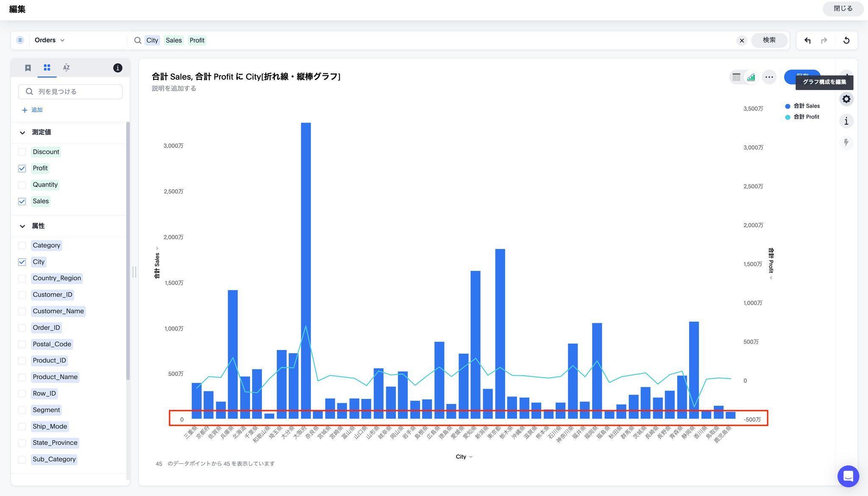Image resolution: width=868 pixels, height=496 pixels.
Task: Collapse the 属性 section
Action: coord(22,226)
